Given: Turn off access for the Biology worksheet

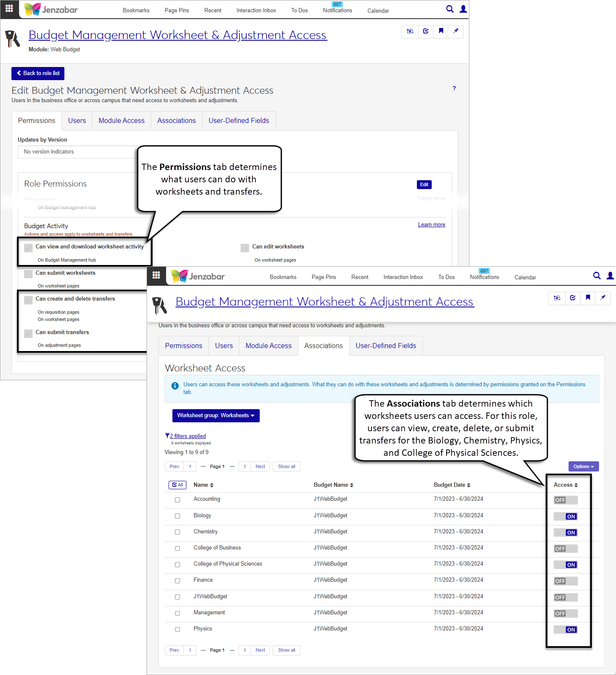Looking at the screenshot, I should (x=566, y=516).
